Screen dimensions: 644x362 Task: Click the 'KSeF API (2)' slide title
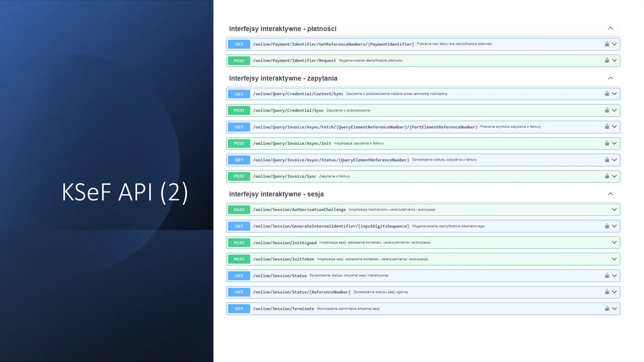pos(125,192)
